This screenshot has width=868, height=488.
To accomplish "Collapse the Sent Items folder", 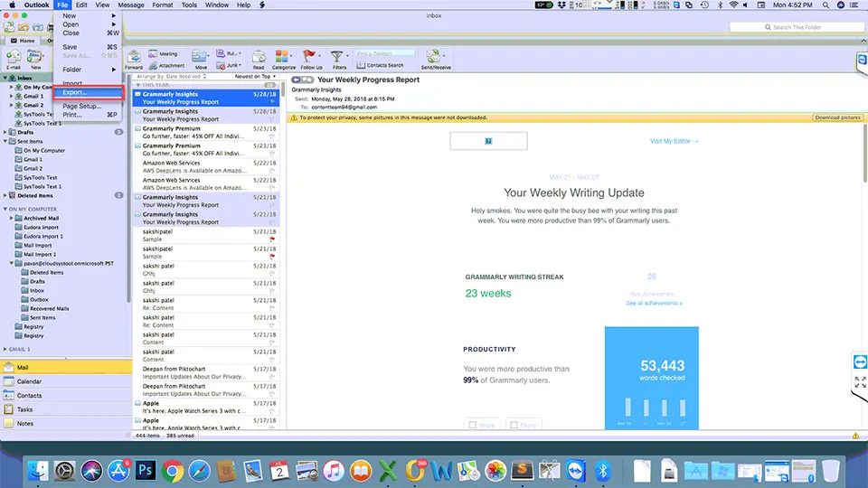I will coord(5,141).
